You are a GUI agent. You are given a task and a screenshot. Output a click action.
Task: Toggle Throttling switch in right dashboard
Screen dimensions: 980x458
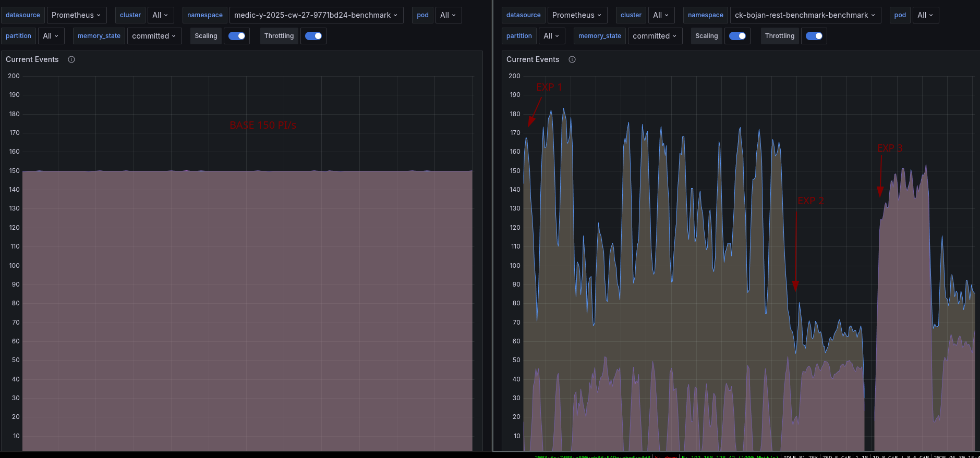(814, 36)
